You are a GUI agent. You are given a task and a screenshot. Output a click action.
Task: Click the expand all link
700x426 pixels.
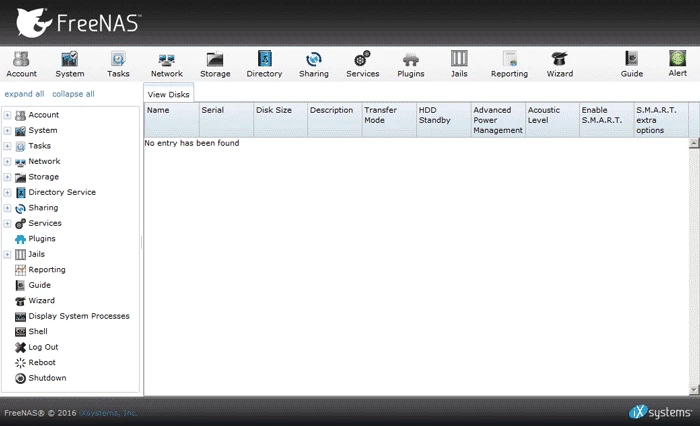[24, 94]
